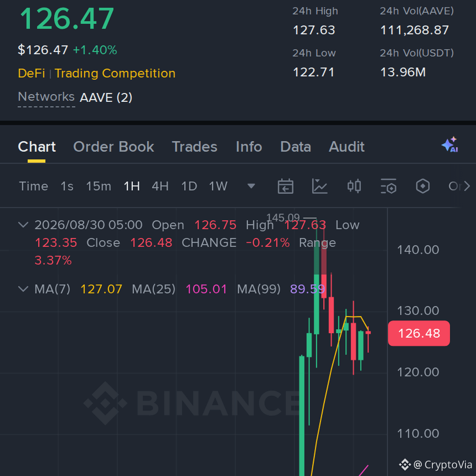This screenshot has height=476, width=476.
Task: Open the Trading Competition link
Action: click(x=115, y=74)
